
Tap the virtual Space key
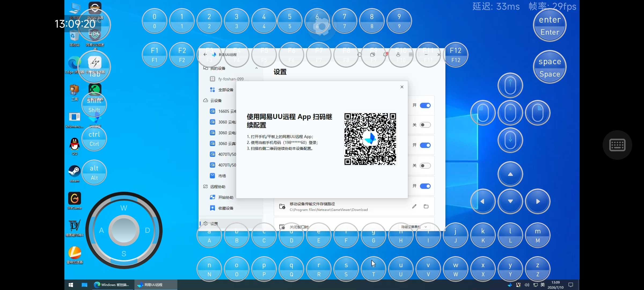[x=550, y=67]
